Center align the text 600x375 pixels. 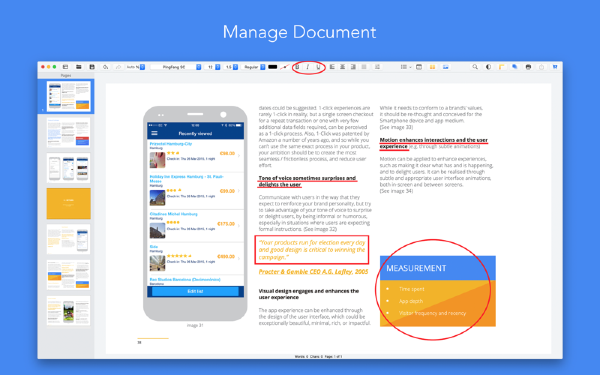point(342,67)
